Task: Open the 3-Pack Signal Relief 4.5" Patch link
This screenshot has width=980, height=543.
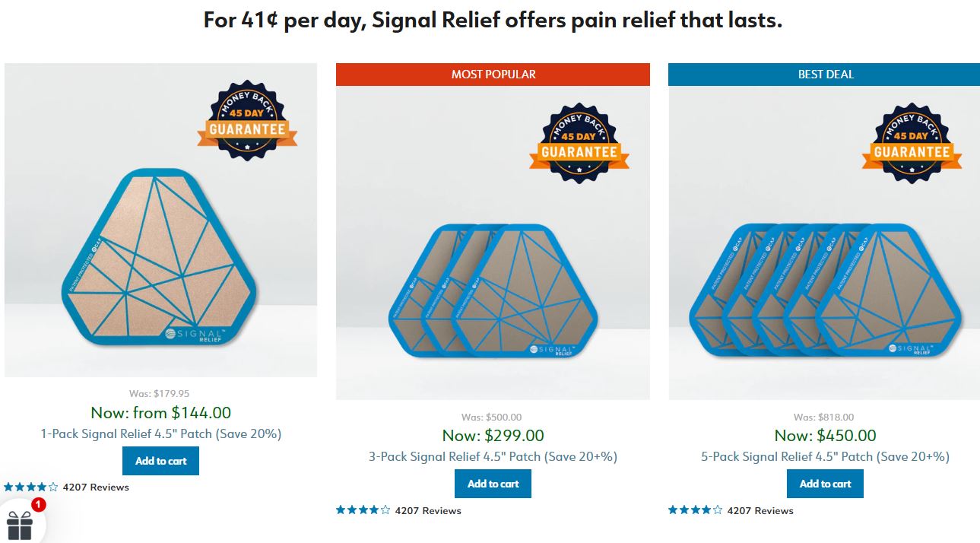Action: (493, 456)
